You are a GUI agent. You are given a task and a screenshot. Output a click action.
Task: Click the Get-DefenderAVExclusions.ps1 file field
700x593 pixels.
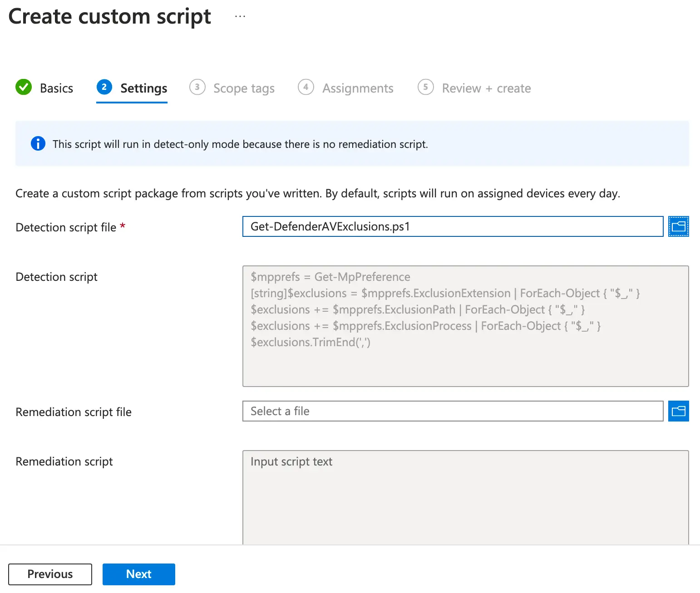[453, 226]
